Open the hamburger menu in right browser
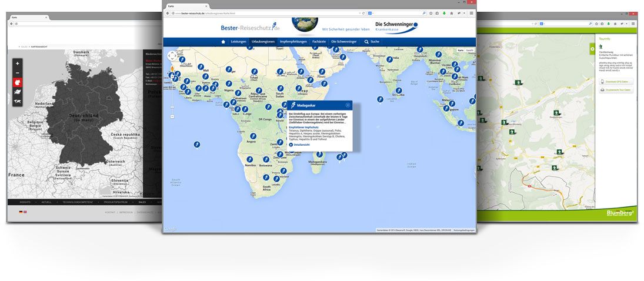Screen dimensions: 644x281 pyautogui.click(x=633, y=24)
